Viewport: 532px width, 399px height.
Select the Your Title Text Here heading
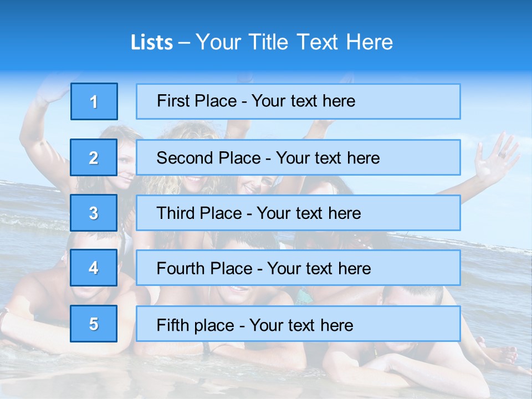[x=294, y=42]
